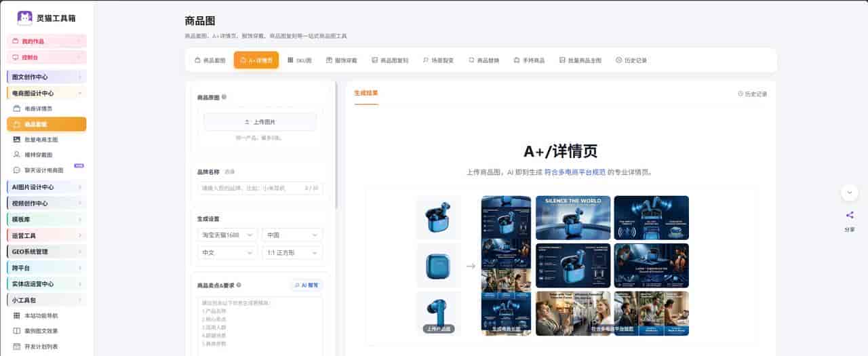Expand the 实体店运营中心 sidebar section
The height and width of the screenshot is (356, 868).
(x=47, y=283)
